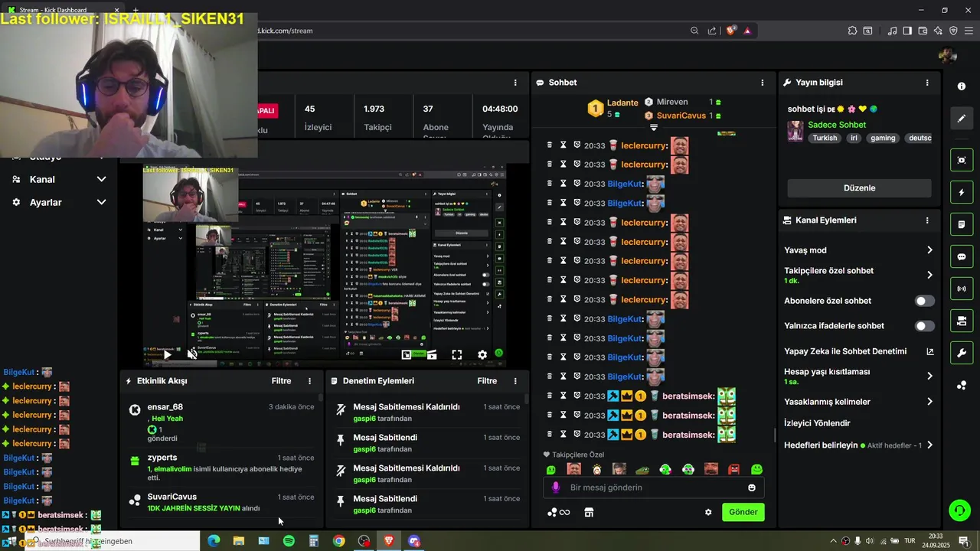Enter fullscreen on stream preview
This screenshot has height=551, width=980.
point(456,354)
